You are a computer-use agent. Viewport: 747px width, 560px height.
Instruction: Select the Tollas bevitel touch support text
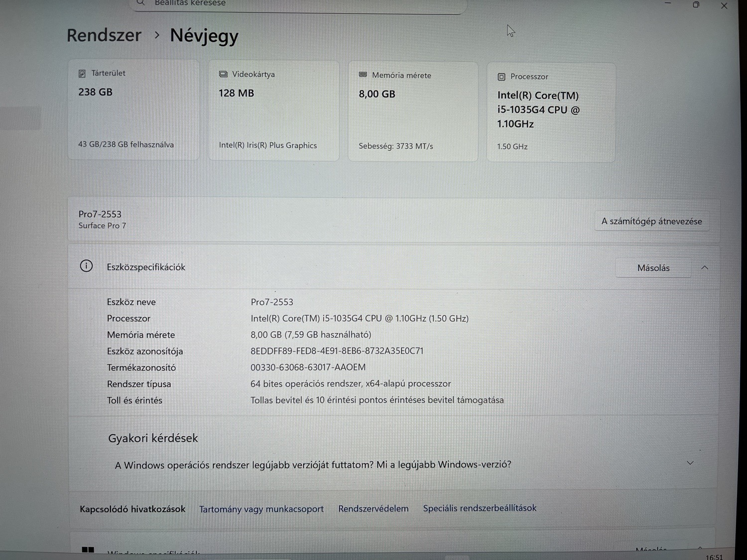[377, 400]
